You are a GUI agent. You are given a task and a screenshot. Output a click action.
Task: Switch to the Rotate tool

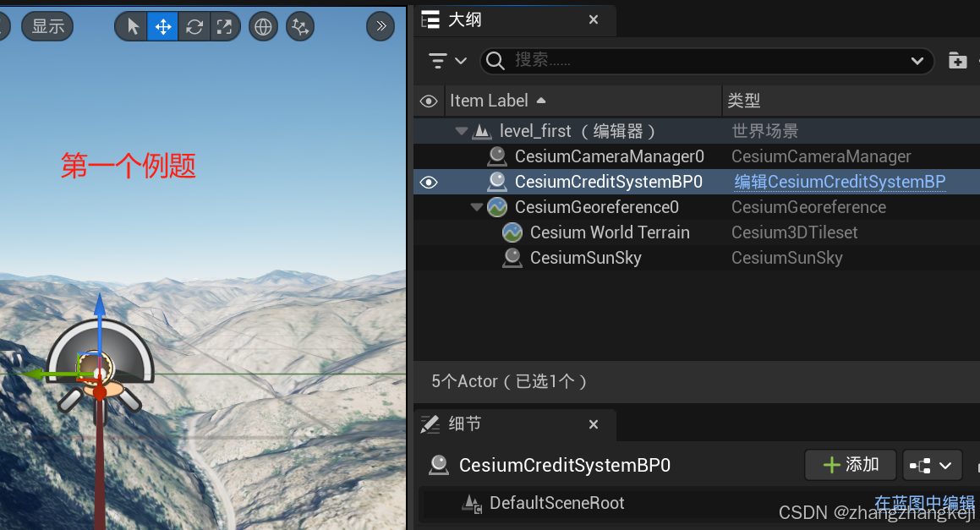point(194,26)
